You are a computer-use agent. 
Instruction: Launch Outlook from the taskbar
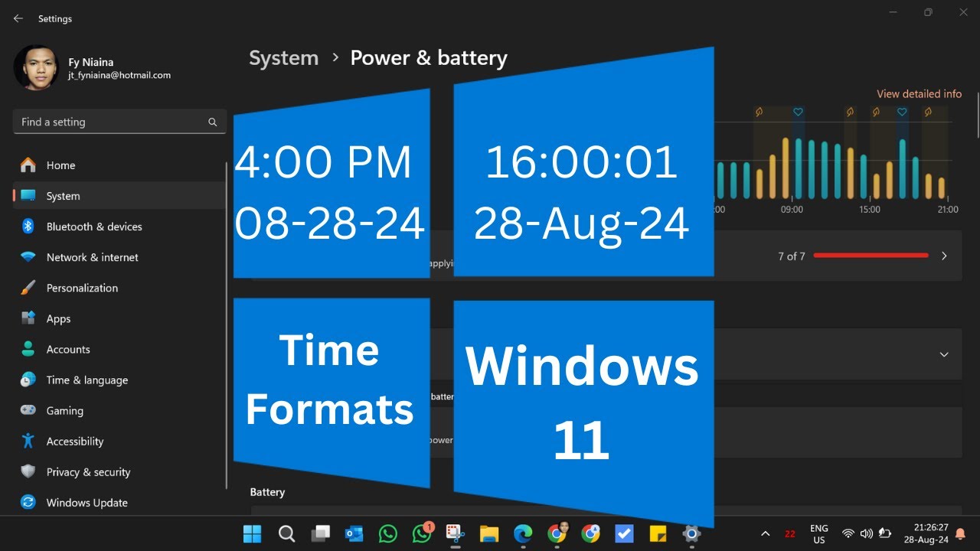coord(354,533)
